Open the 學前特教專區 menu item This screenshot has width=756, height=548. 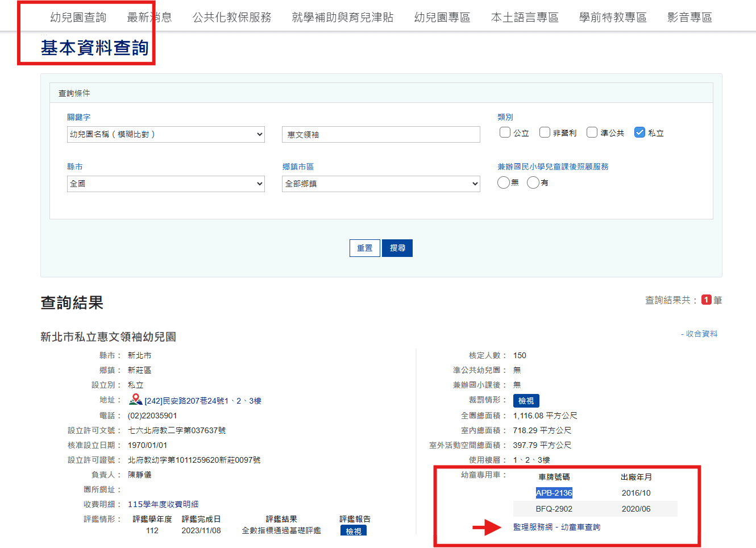pos(613,17)
